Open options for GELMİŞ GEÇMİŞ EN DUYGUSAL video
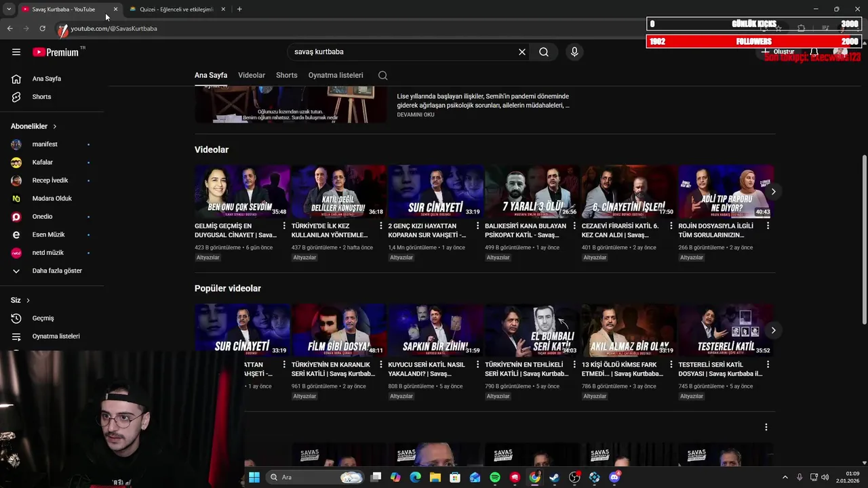This screenshot has height=488, width=868. (x=284, y=226)
